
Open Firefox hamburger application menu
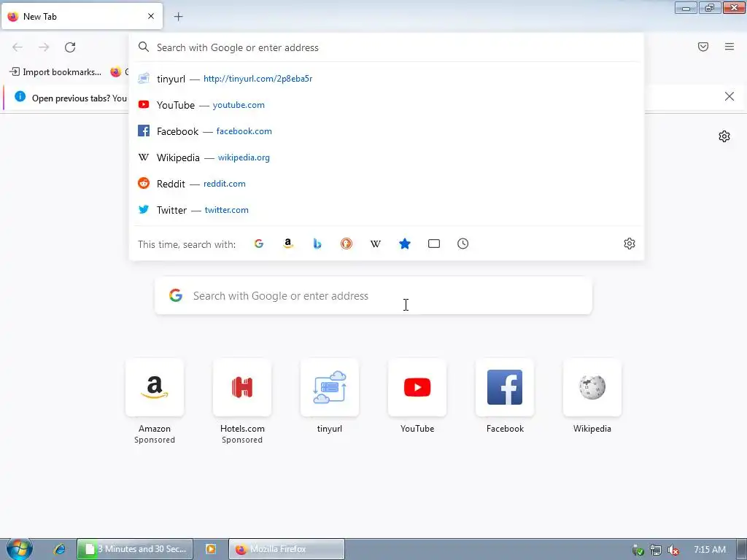pos(729,47)
